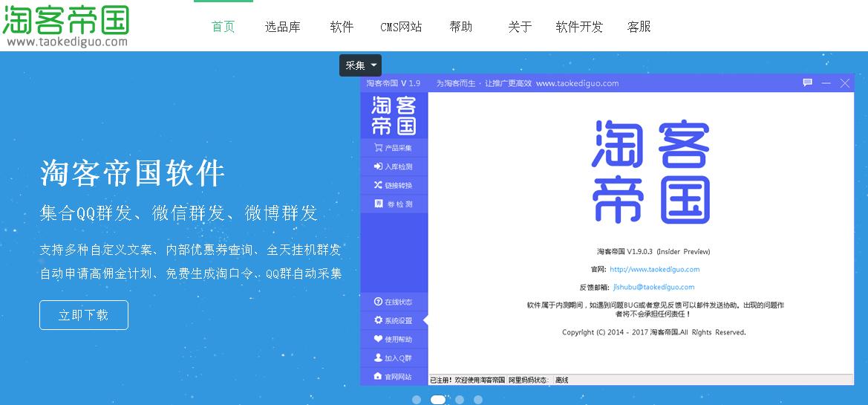Close the 淘客帝国 software window
The image size is (868, 405).
845,83
